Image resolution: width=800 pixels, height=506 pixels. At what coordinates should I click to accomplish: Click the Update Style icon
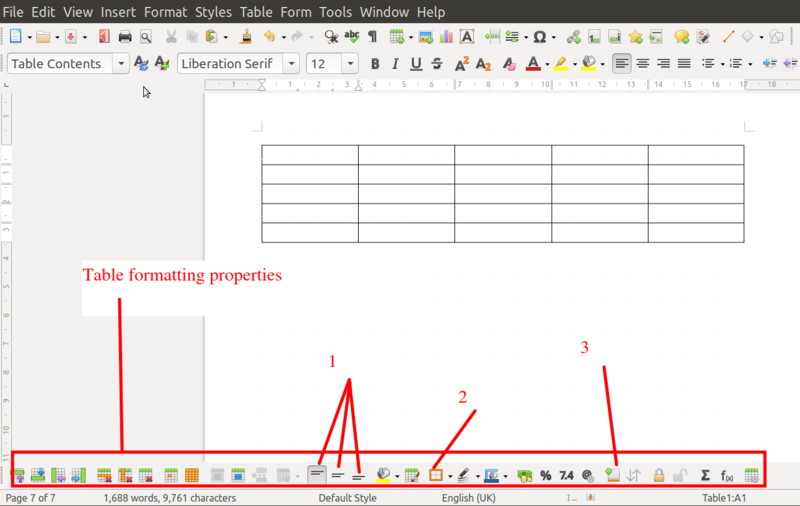[141, 64]
